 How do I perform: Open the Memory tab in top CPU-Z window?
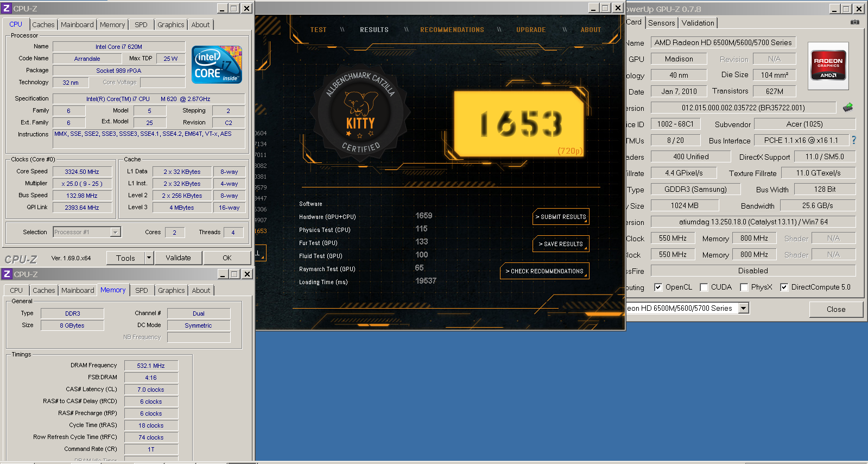coord(112,24)
